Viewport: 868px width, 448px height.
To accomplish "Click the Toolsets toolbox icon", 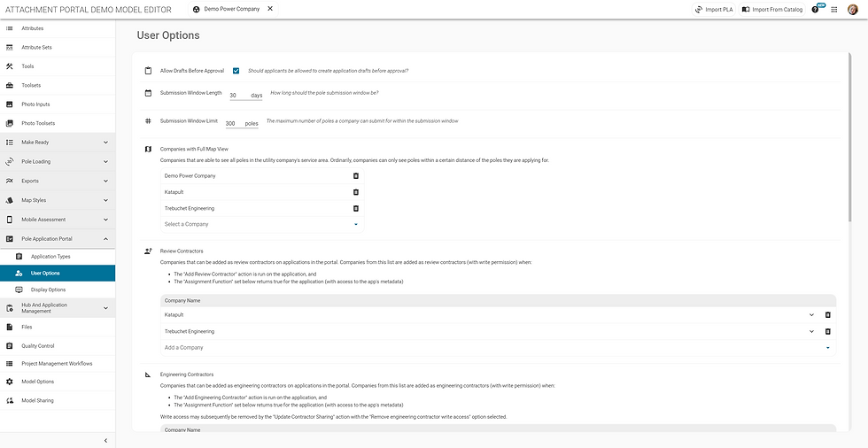I will point(10,85).
